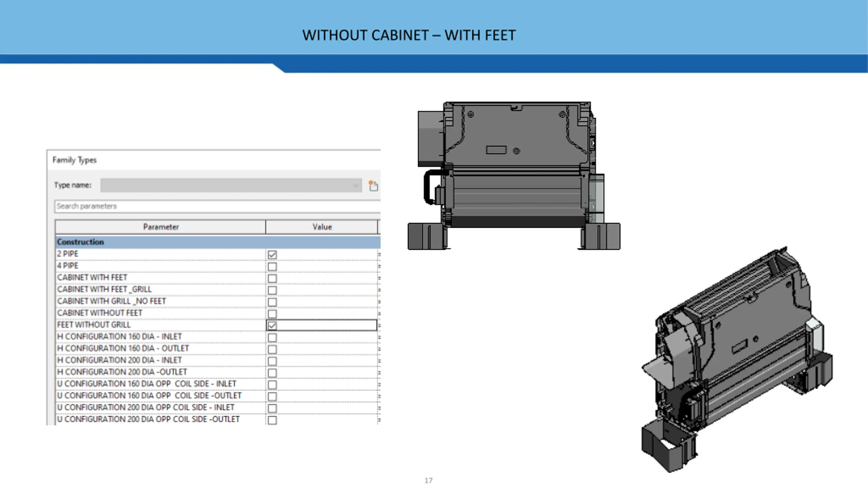The width and height of the screenshot is (868, 488).
Task: Tick H CONFIGURATION 200 DIA -OUTLET checkbox
Action: pos(272,373)
